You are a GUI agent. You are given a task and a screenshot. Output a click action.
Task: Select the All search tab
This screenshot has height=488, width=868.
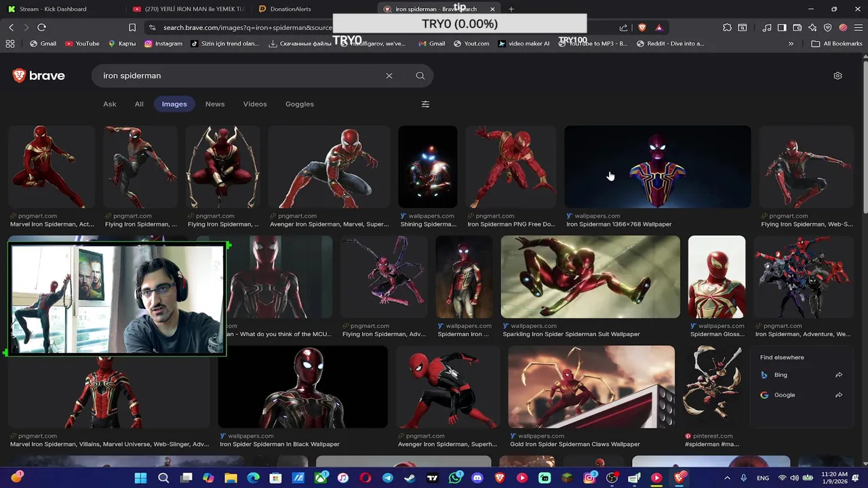click(139, 104)
